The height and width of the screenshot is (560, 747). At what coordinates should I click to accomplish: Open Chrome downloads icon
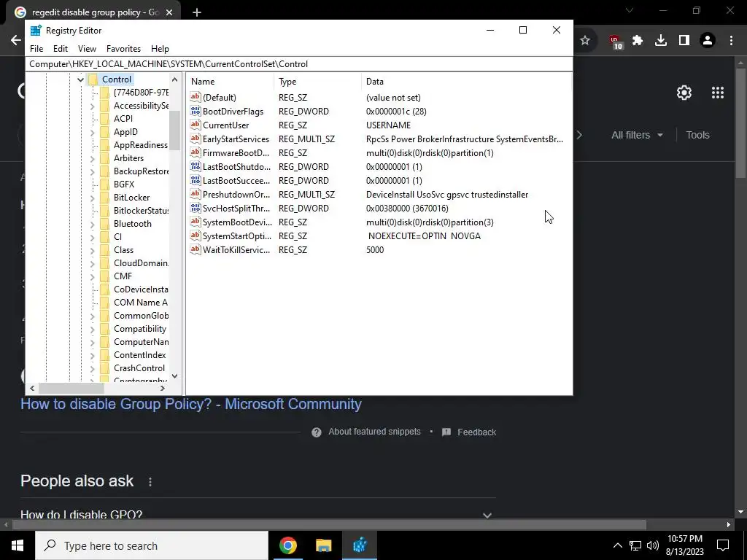point(661,41)
